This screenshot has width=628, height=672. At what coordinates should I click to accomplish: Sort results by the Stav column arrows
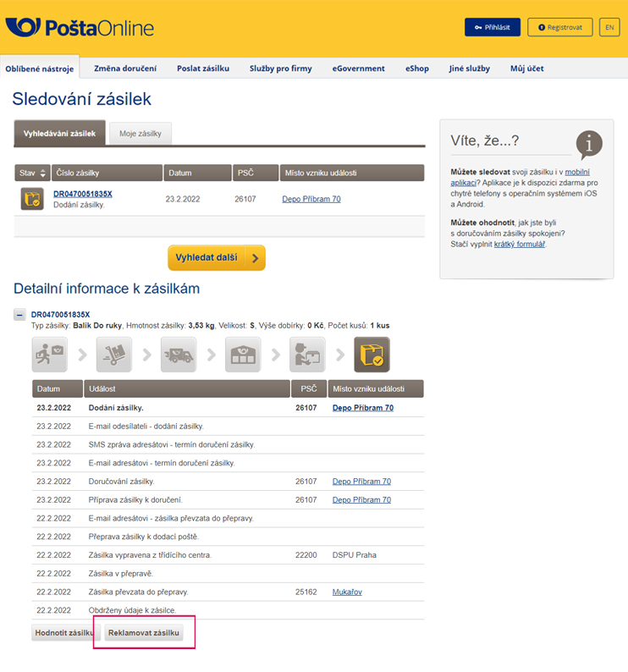click(x=43, y=174)
